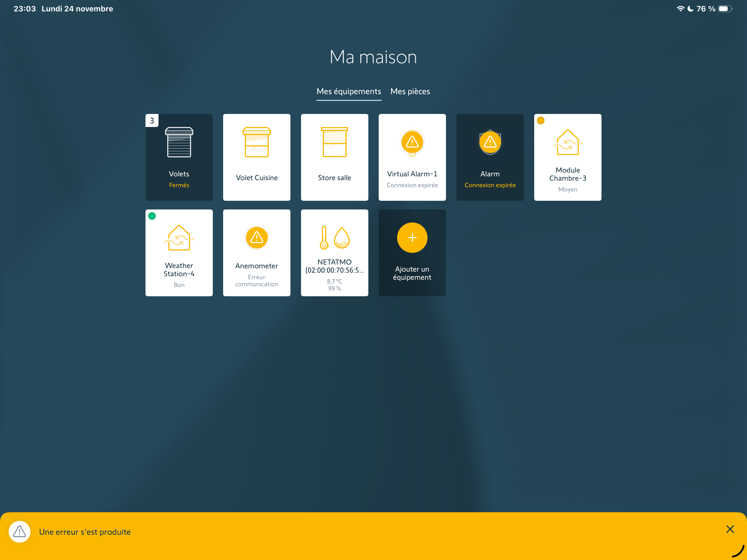Open Module Chambre-3 air quality icon
The height and width of the screenshot is (560, 747).
click(568, 142)
